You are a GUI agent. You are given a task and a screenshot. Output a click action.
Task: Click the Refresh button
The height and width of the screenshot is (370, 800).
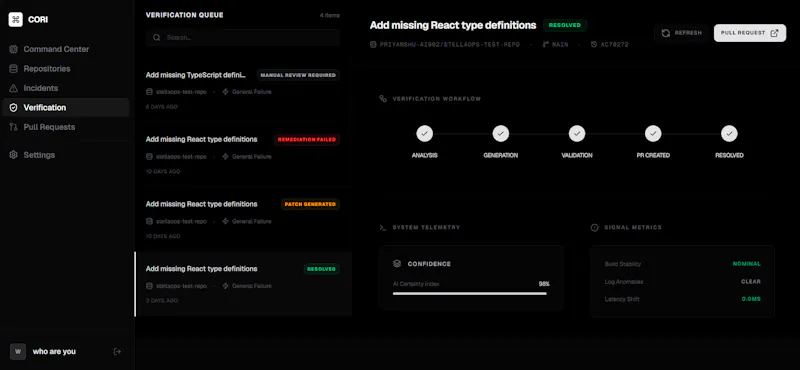[681, 33]
